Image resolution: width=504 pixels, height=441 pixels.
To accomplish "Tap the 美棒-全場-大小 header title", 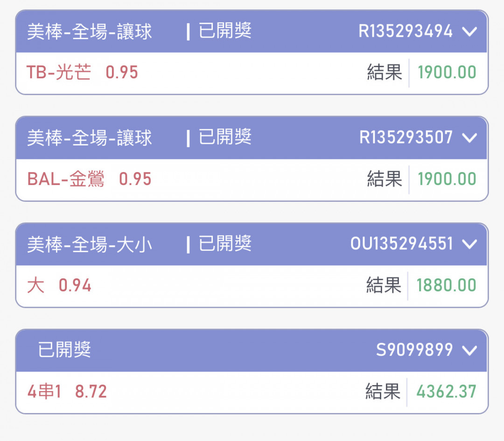I will click(90, 245).
